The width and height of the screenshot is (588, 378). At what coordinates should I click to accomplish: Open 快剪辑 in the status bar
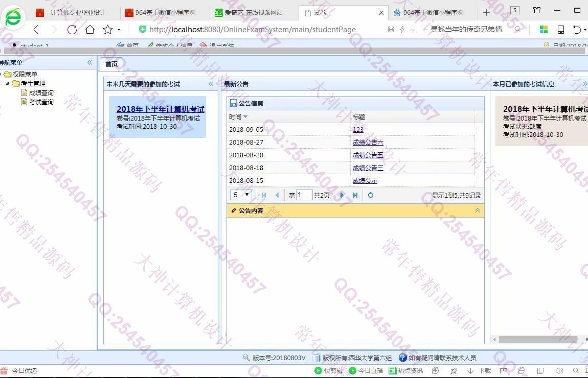(x=328, y=370)
